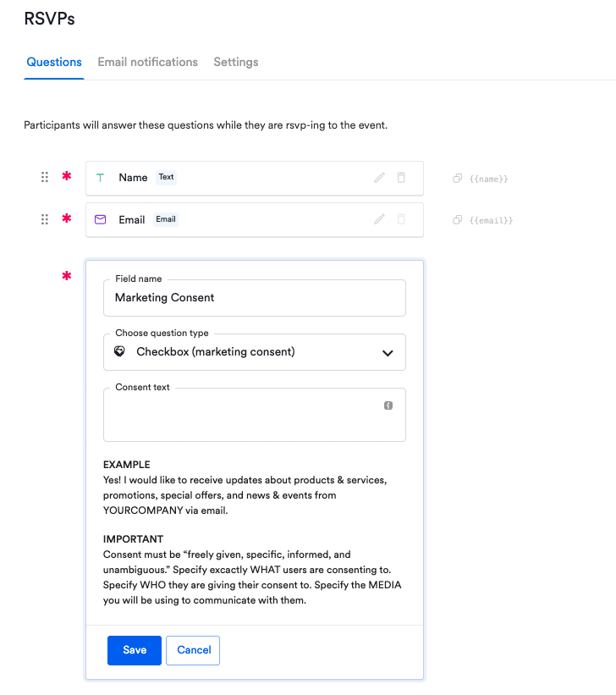Switch to the Questions tab
The width and height of the screenshot is (616, 695).
(54, 62)
